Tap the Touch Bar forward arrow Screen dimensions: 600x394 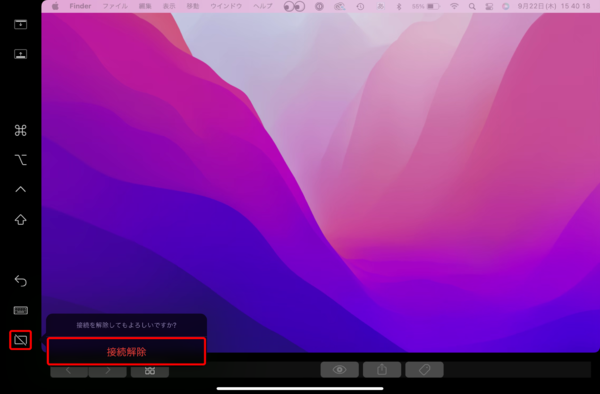(108, 370)
